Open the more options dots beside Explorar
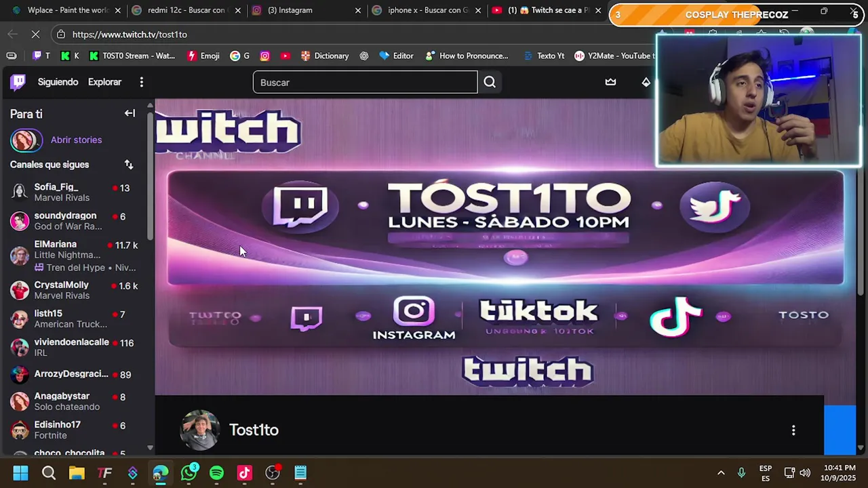The image size is (868, 488). click(x=141, y=82)
